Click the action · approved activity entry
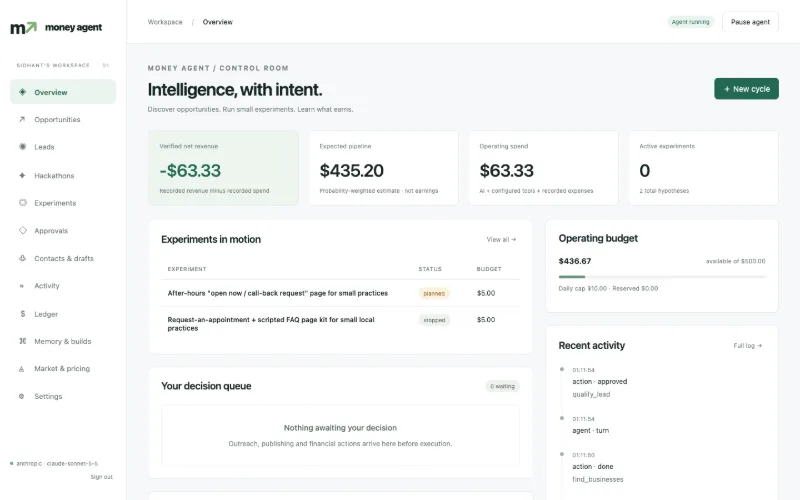 point(599,382)
